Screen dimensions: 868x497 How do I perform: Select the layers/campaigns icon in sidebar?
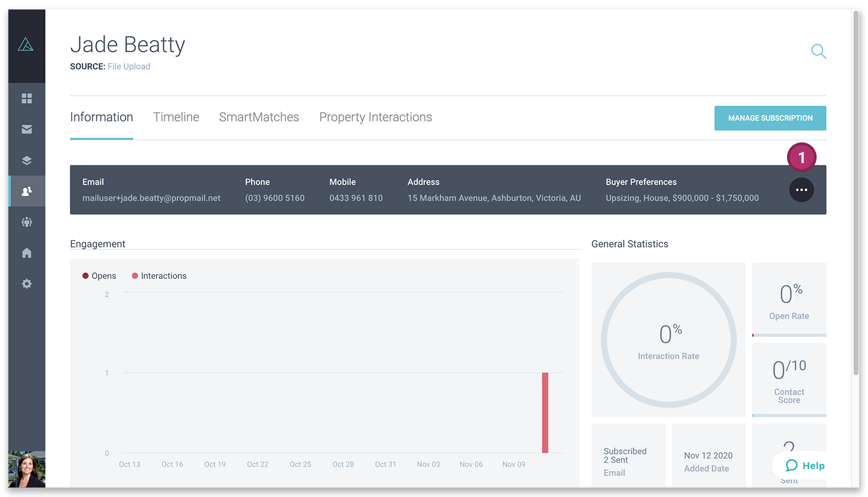point(27,160)
